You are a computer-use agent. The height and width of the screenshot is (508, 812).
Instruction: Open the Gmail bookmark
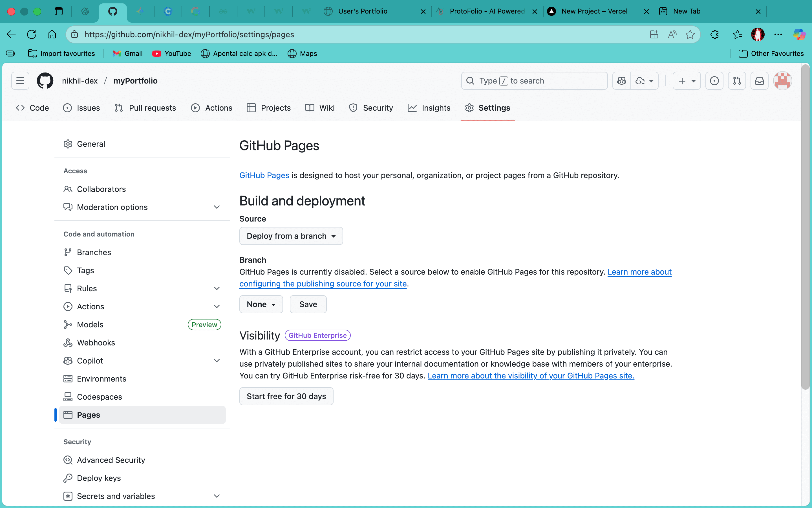pos(127,53)
